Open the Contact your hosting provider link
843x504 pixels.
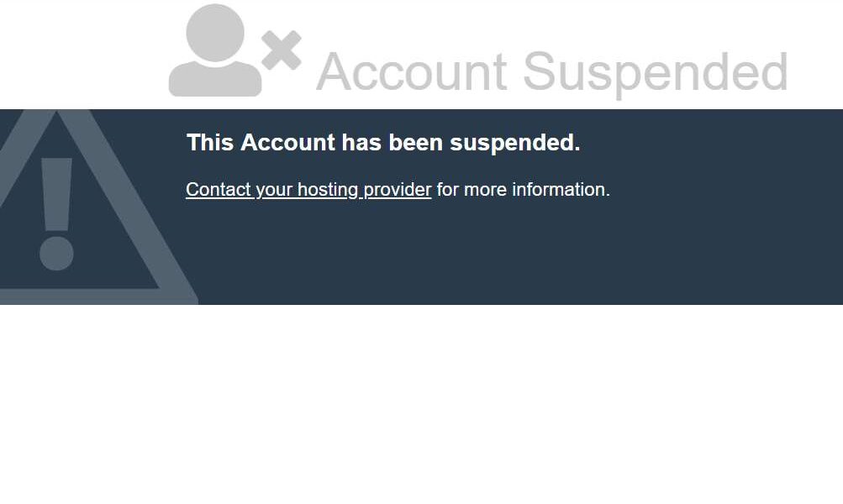tap(308, 190)
